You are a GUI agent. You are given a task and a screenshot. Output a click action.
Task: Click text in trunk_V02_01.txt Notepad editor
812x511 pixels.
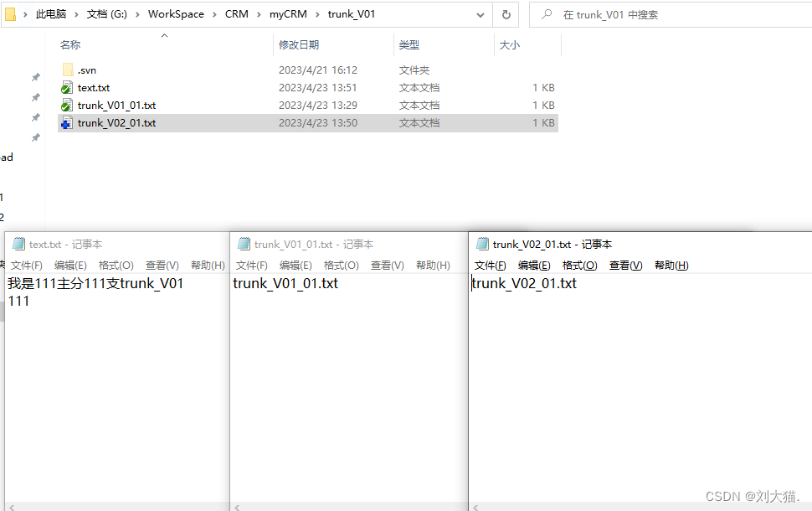(x=524, y=283)
